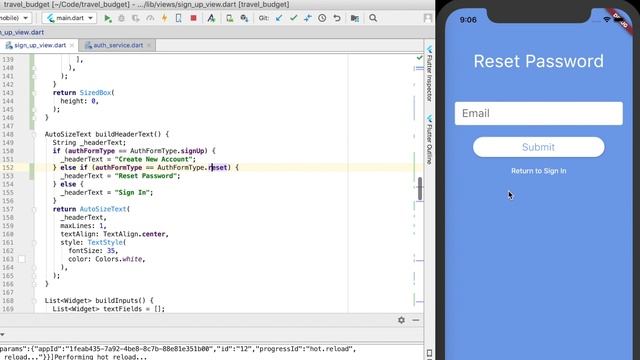Click "fontSize: 35" in the code

91,251
